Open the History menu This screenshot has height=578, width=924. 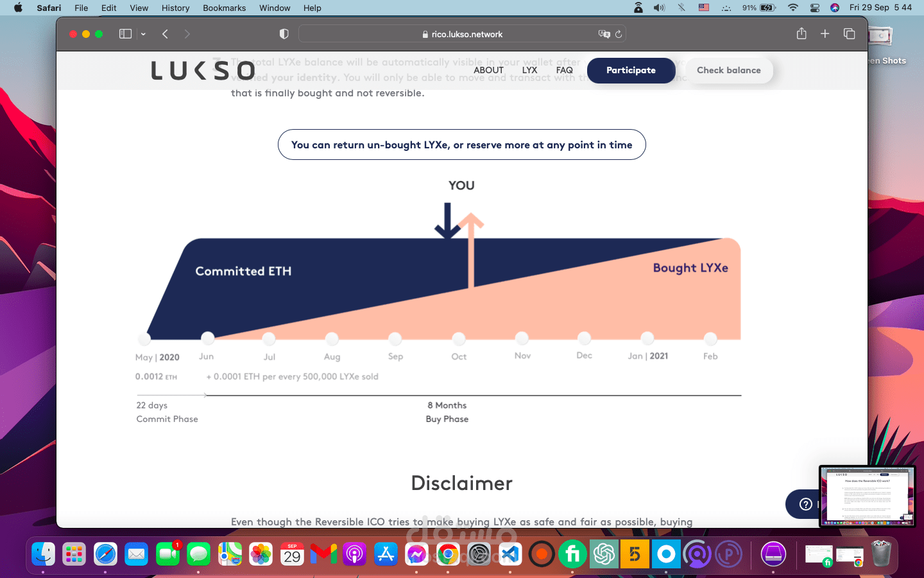(x=175, y=8)
